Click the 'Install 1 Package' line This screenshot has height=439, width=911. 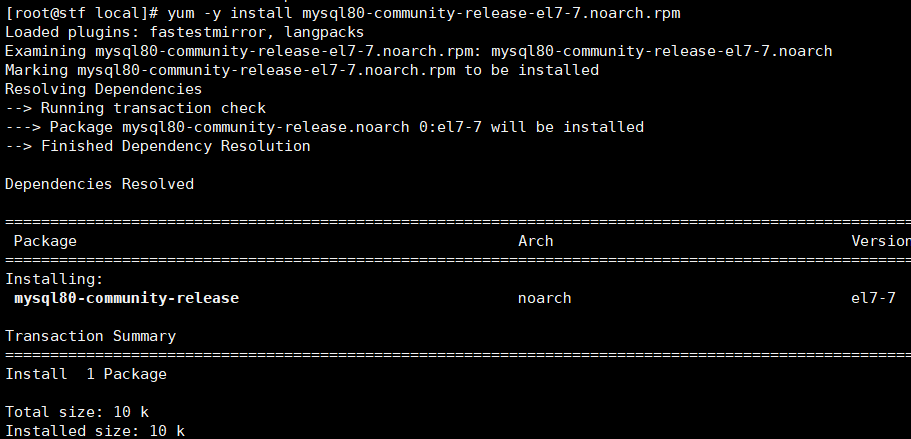point(86,374)
